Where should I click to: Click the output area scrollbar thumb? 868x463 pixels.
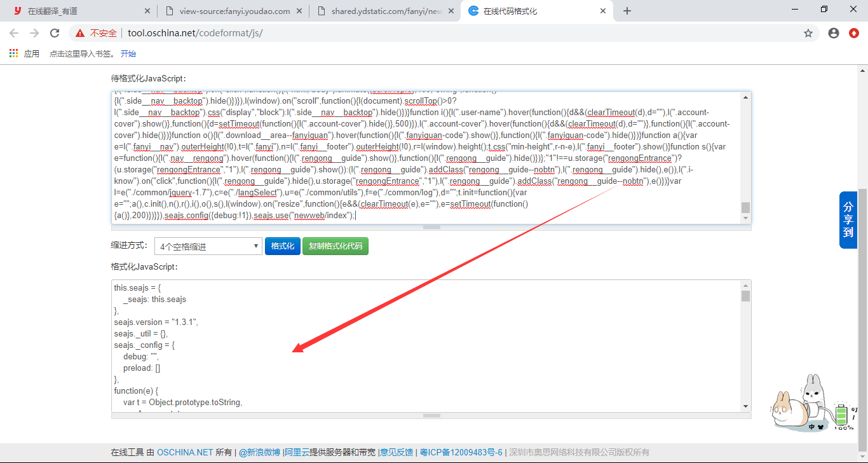pyautogui.click(x=746, y=296)
